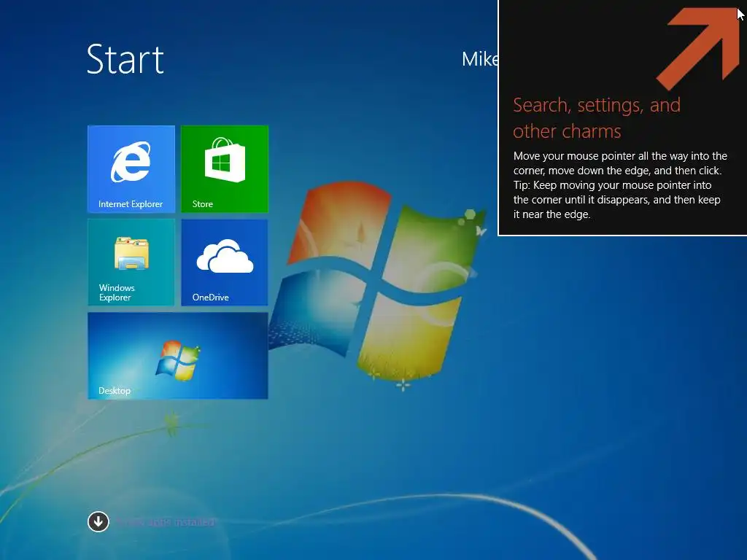Click the new apps installed notice
747x560 pixels.
coord(166,522)
